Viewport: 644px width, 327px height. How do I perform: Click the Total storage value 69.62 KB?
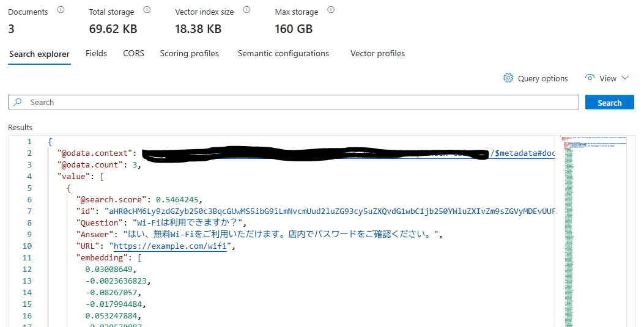pyautogui.click(x=113, y=29)
